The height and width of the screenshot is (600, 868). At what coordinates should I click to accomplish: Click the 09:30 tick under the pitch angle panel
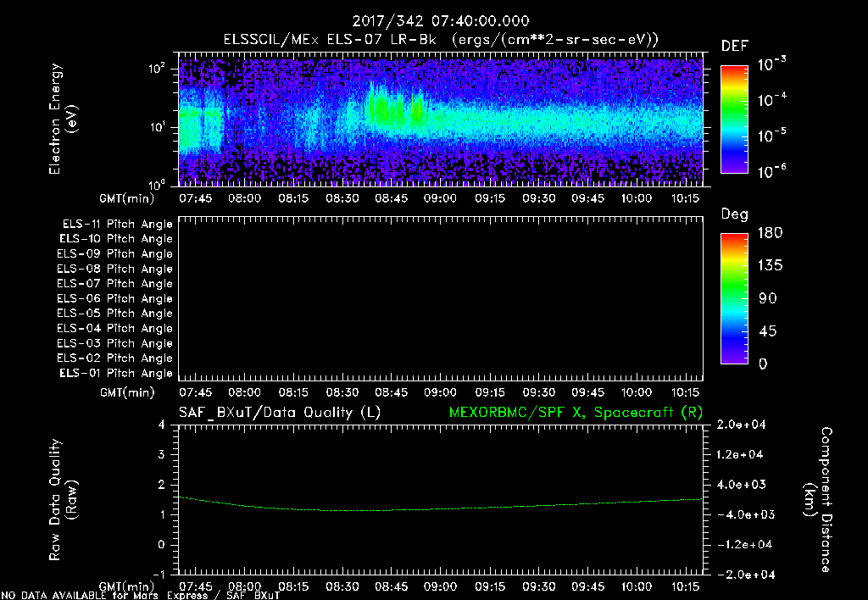[538, 392]
